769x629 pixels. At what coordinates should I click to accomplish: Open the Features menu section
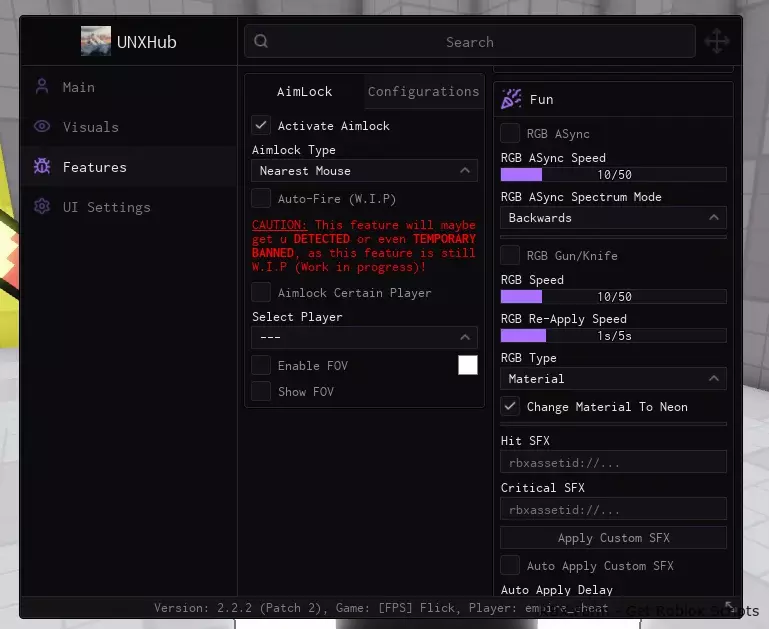[129, 167]
